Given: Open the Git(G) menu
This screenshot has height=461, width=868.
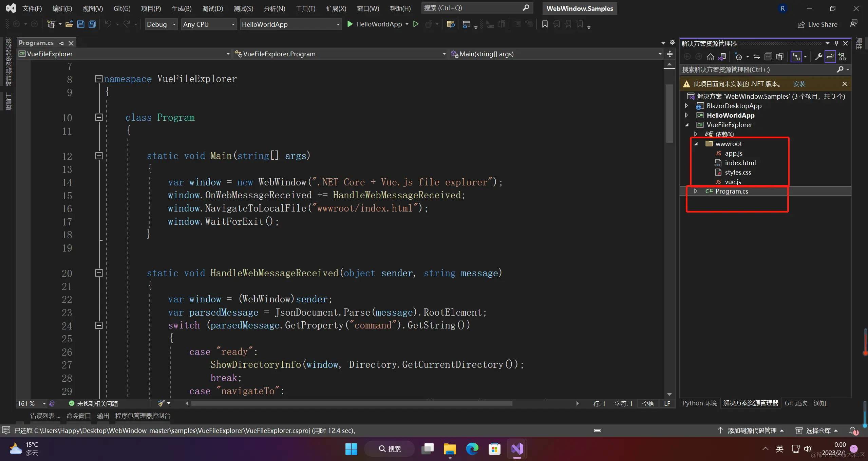Looking at the screenshot, I should [x=122, y=8].
